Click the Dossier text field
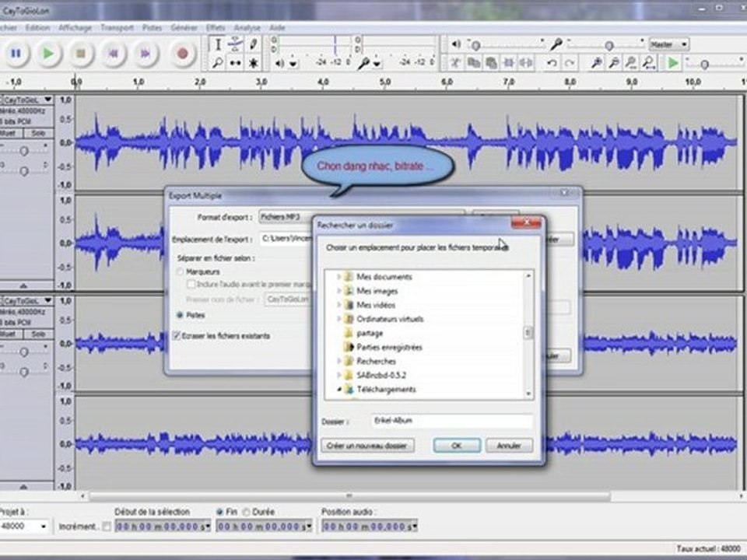This screenshot has height=560, width=747. click(451, 421)
